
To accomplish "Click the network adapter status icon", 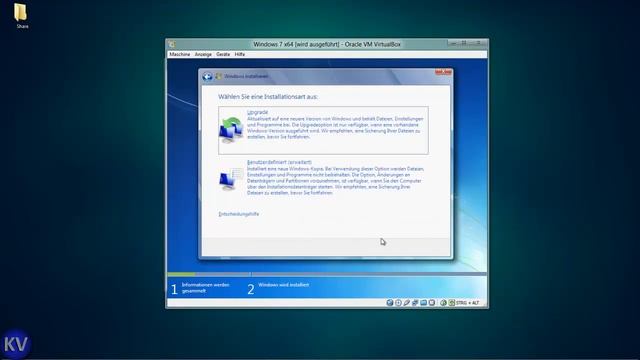I will pyautogui.click(x=415, y=303).
